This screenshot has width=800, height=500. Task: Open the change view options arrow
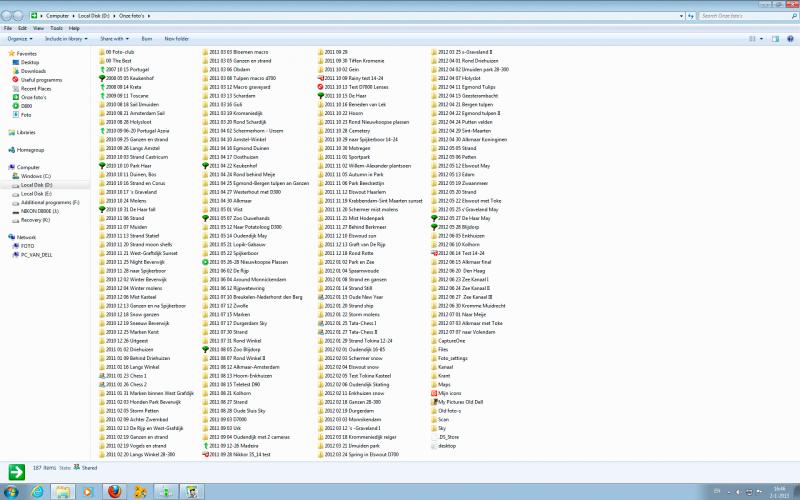[x=762, y=39]
